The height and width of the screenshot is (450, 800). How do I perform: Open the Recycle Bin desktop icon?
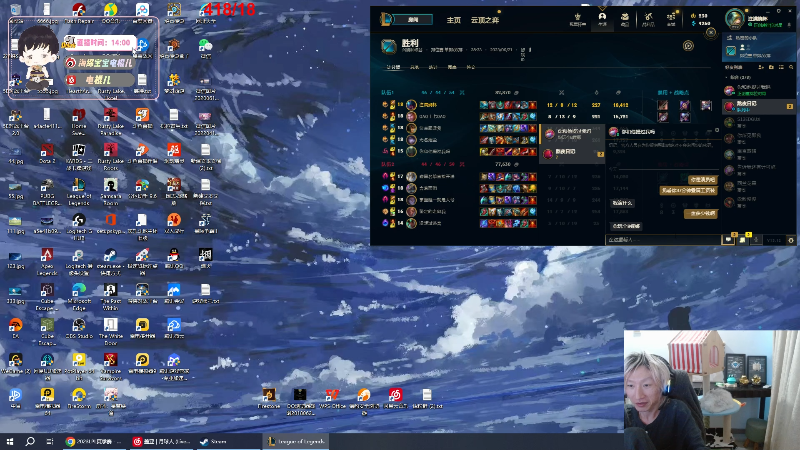(x=16, y=13)
